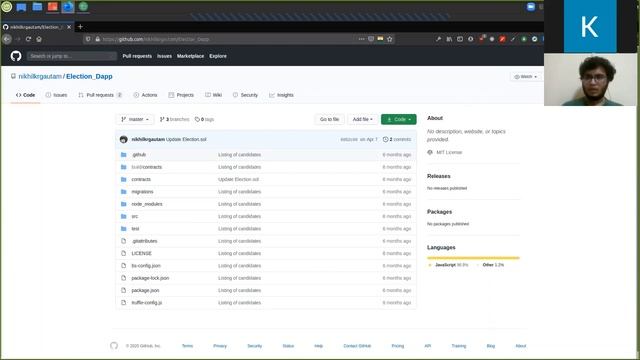Open the Watch dropdown button
Viewport: 640px width, 360px height.
(526, 77)
